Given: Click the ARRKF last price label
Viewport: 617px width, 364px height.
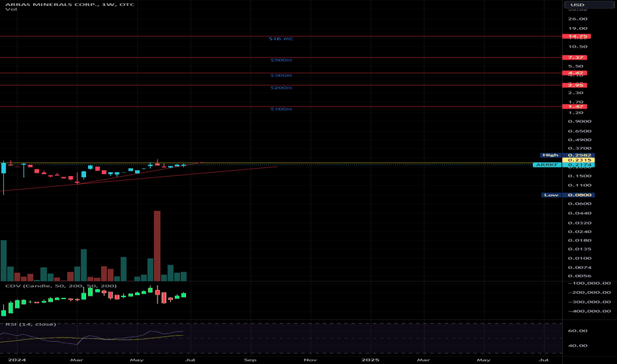Looking at the screenshot, I should [563, 165].
